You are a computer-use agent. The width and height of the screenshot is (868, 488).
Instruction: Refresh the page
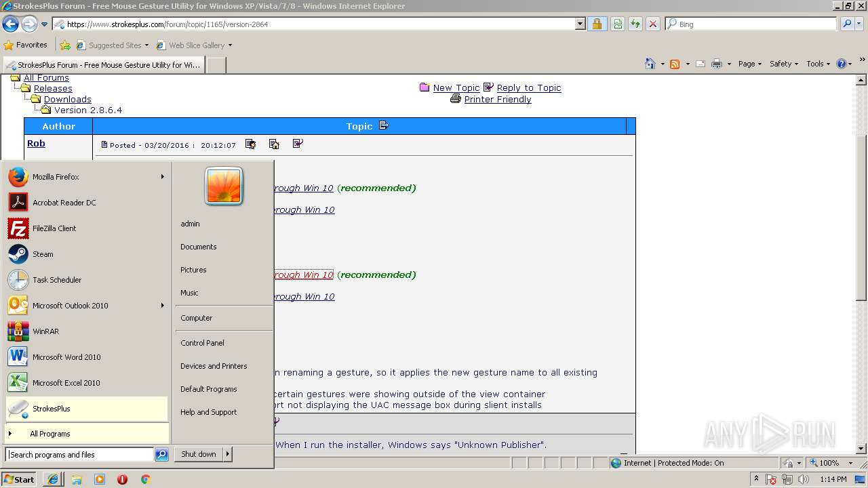(x=635, y=24)
